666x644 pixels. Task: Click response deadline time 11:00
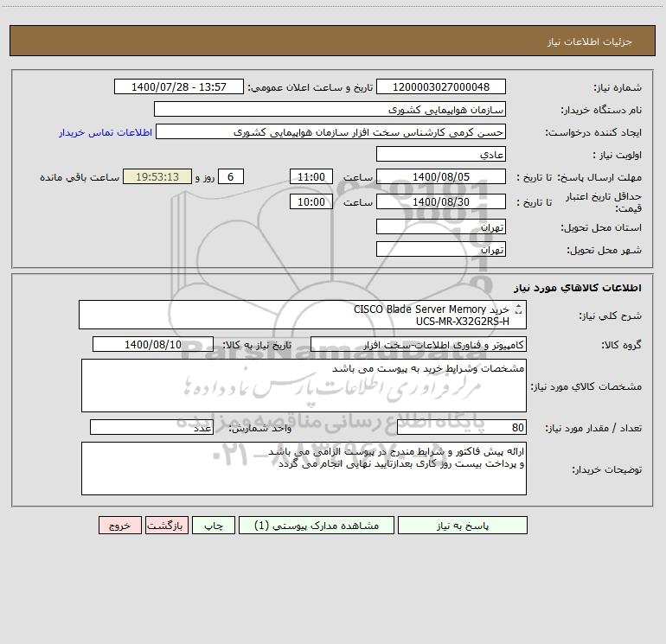click(311, 176)
